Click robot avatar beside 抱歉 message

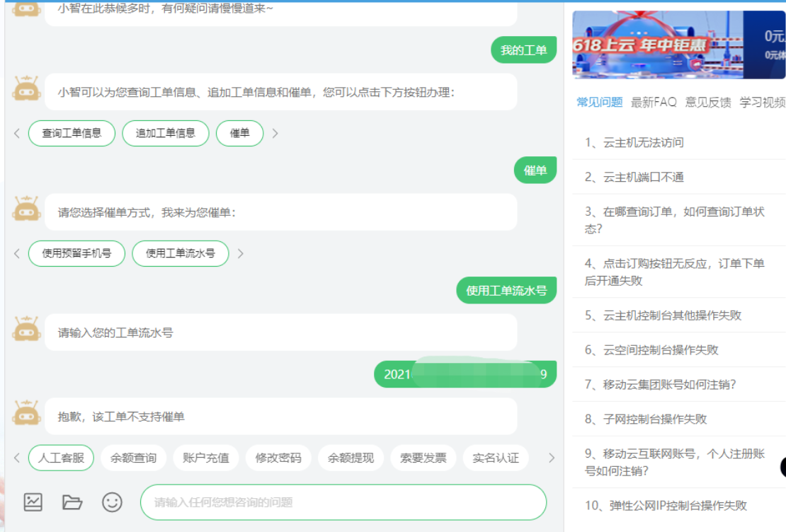pos(27,414)
